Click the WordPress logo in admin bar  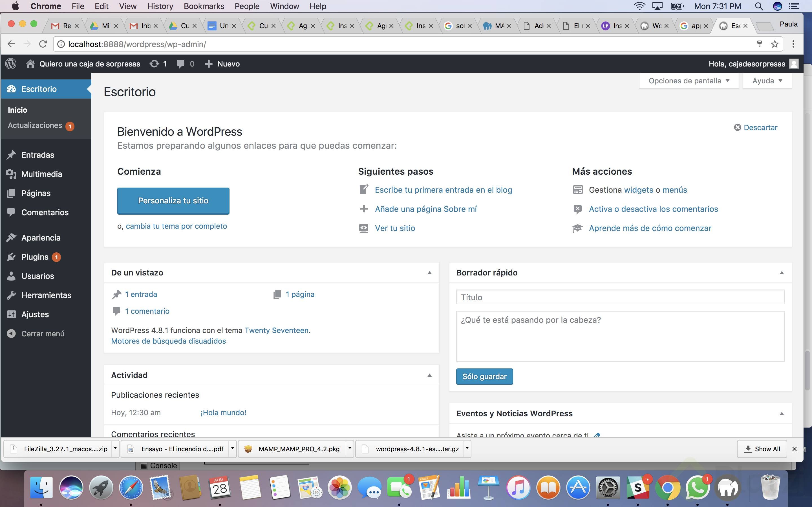[11, 64]
